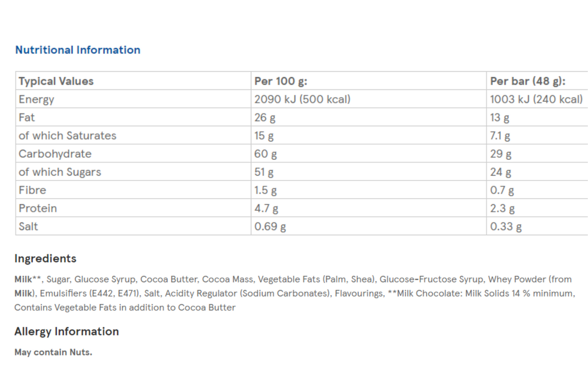Select the Per 100 g column header
Image resolution: width=588 pixels, height=392 pixels.
281,81
